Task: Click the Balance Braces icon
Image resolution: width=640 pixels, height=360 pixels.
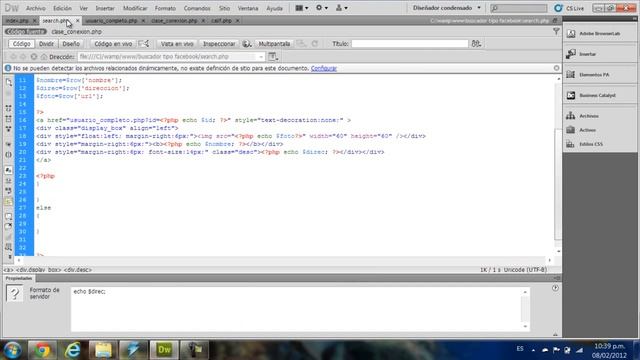Action: pyautogui.click(x=9, y=155)
